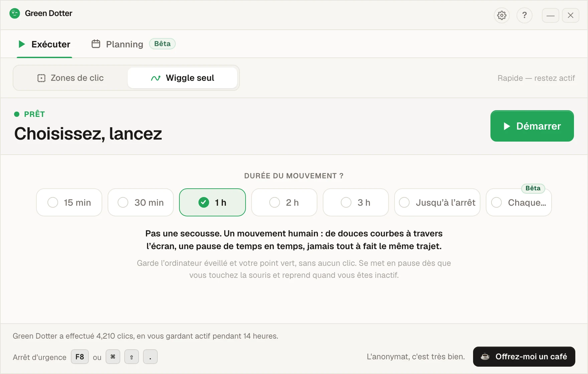Image resolution: width=588 pixels, height=374 pixels.
Task: Pick the 3 h duration
Action: pyautogui.click(x=356, y=202)
